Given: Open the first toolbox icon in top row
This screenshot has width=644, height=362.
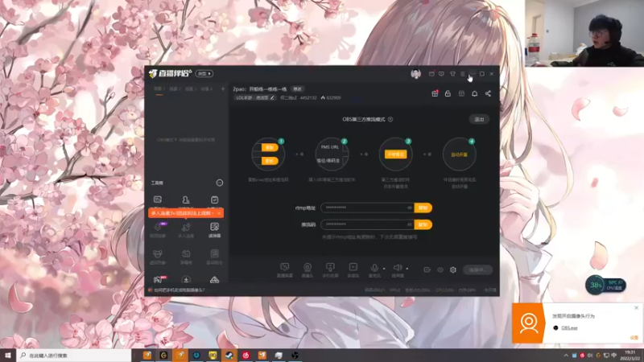Looking at the screenshot, I should (x=158, y=200).
